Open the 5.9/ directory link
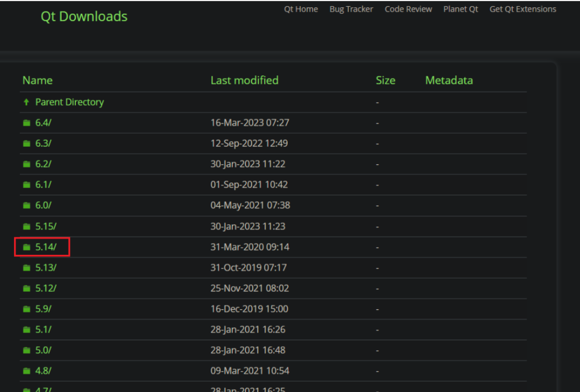Viewport: 580px width, 392px height. 43,309
